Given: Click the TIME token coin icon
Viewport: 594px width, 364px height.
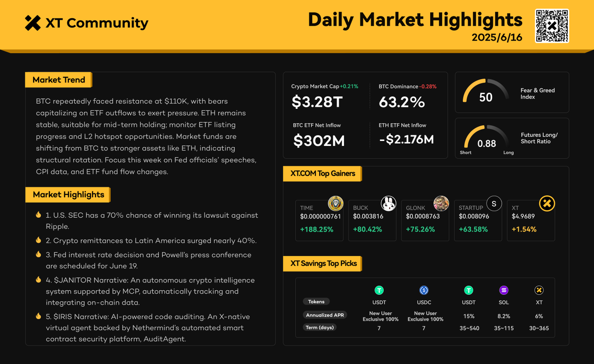Looking at the screenshot, I should [x=336, y=204].
